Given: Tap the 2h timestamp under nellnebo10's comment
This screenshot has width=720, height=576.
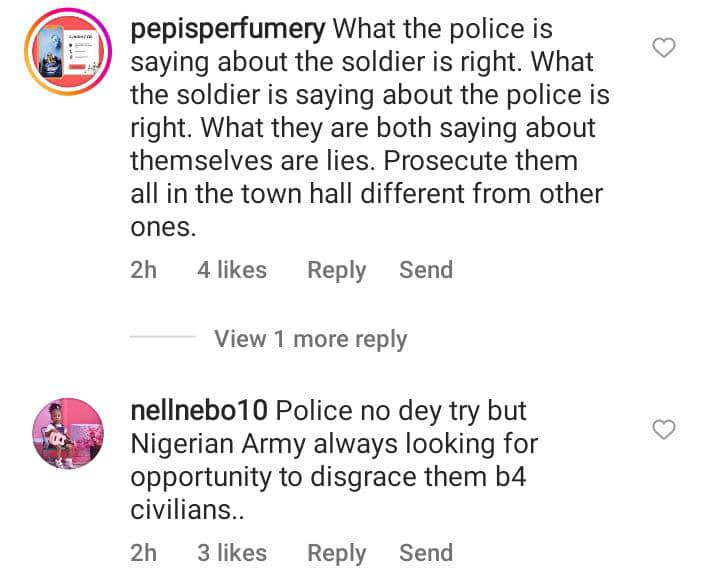Looking at the screenshot, I should pyautogui.click(x=144, y=553).
